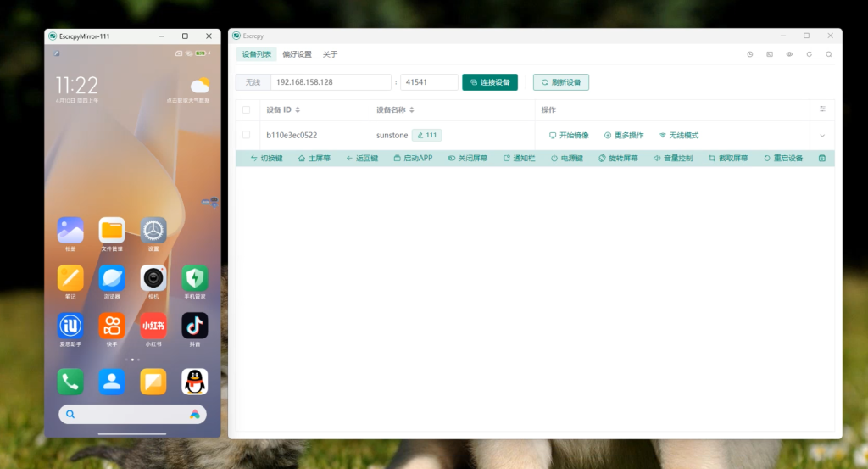Open the 通知栏 notification bar control
Viewport: 868px width, 469px height.
519,159
